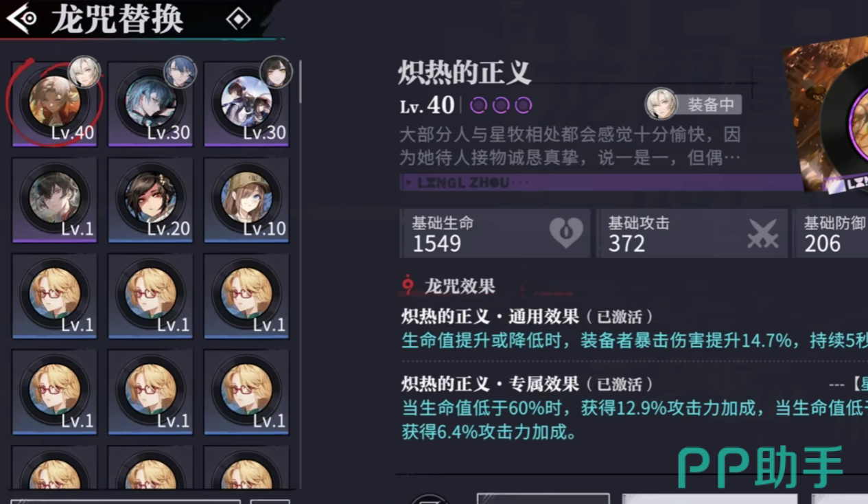Choose the group-art Lv.30 disc
This screenshot has height=504, width=868.
click(247, 104)
